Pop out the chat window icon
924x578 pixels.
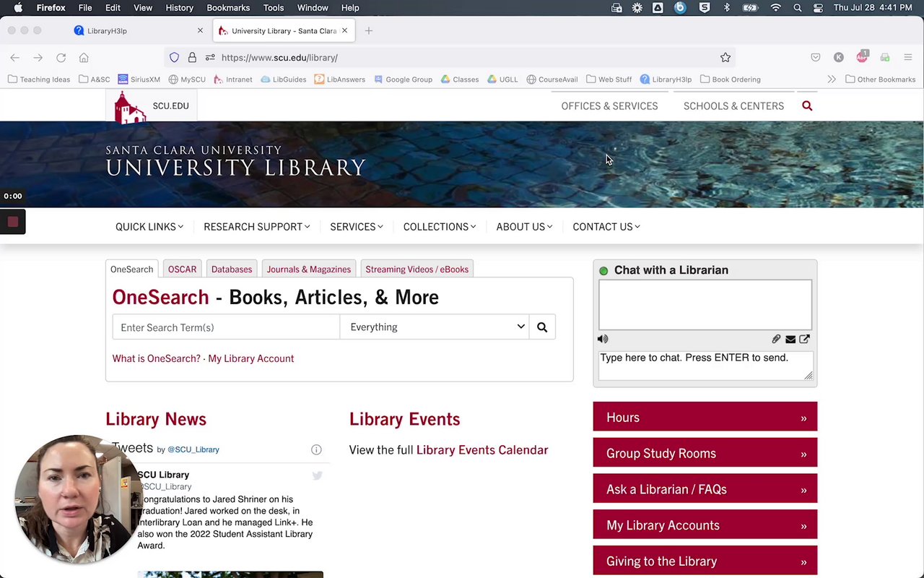(x=804, y=339)
